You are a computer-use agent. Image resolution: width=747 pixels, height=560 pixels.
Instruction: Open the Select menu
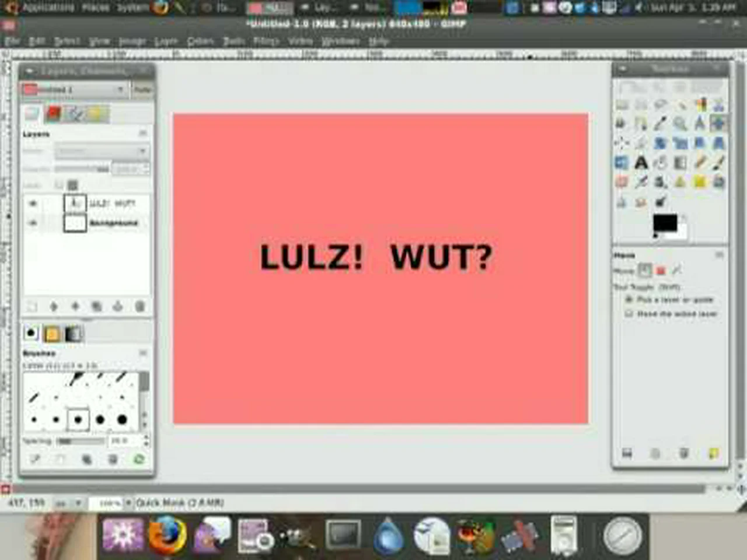tap(67, 41)
